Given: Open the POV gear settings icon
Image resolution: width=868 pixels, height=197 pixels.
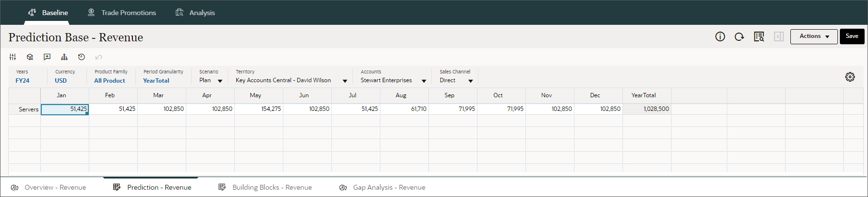Looking at the screenshot, I should coord(850,77).
